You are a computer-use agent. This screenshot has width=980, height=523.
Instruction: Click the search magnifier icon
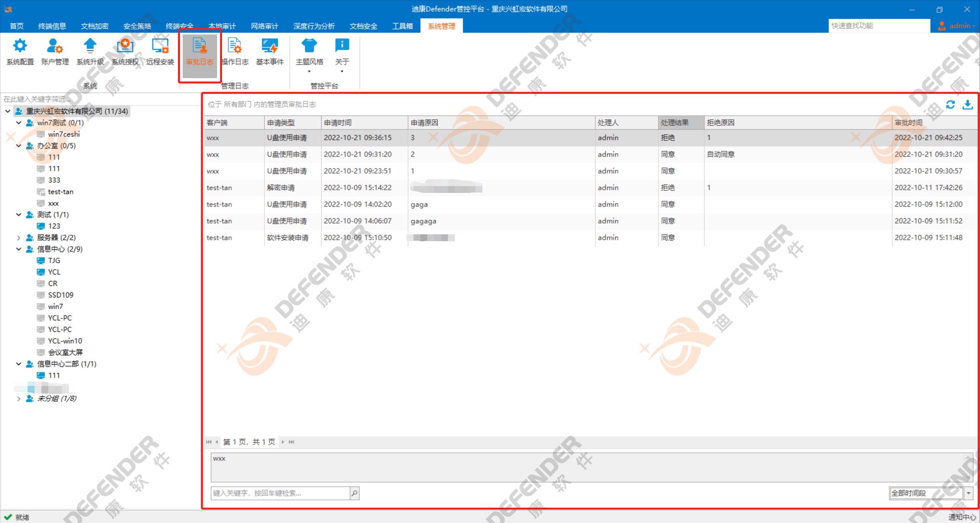tap(354, 493)
